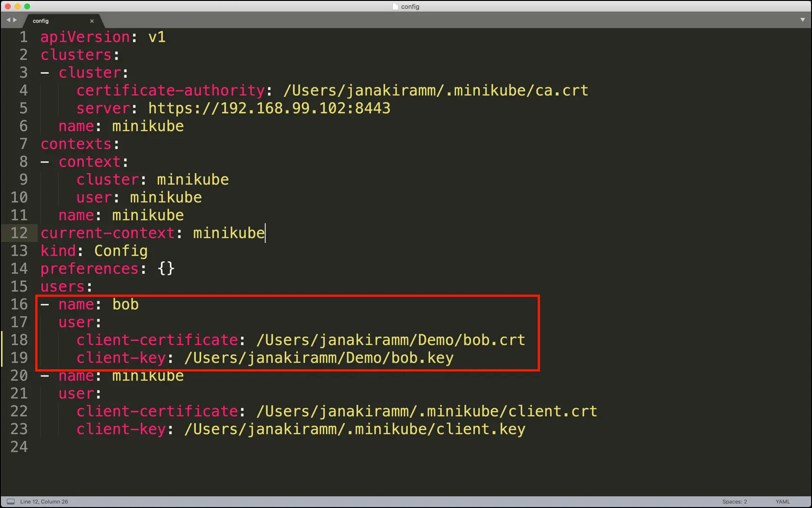This screenshot has height=508, width=812.
Task: Open the tab list dropdown arrow
Action: (x=802, y=20)
